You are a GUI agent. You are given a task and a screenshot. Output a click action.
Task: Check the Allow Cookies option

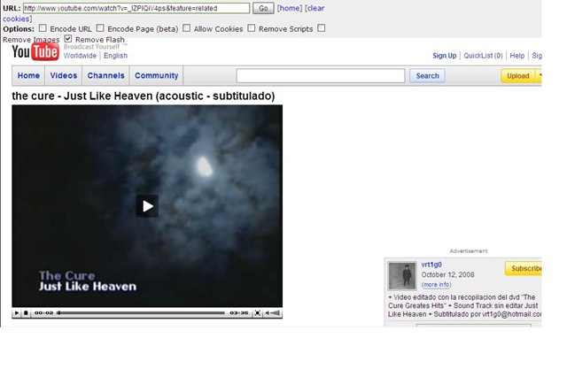(x=186, y=27)
